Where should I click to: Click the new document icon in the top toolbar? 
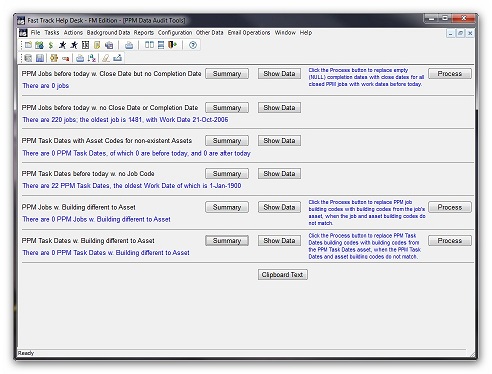[x=28, y=45]
